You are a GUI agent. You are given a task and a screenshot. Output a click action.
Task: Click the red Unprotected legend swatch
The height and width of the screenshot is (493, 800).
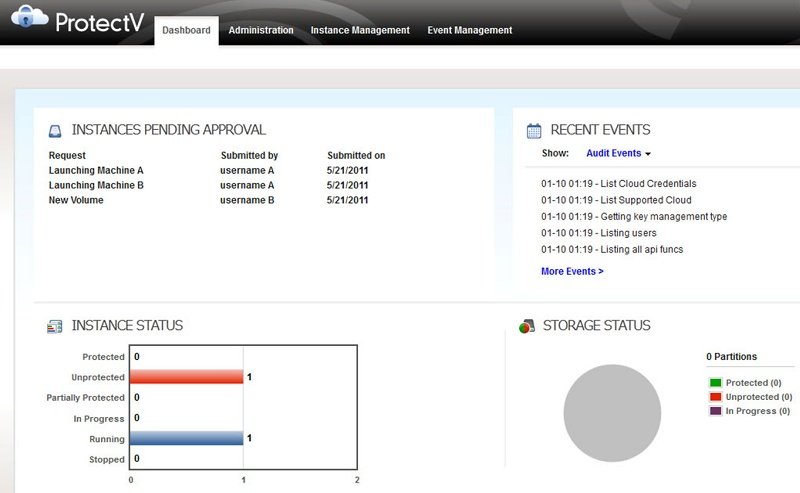[x=715, y=397]
